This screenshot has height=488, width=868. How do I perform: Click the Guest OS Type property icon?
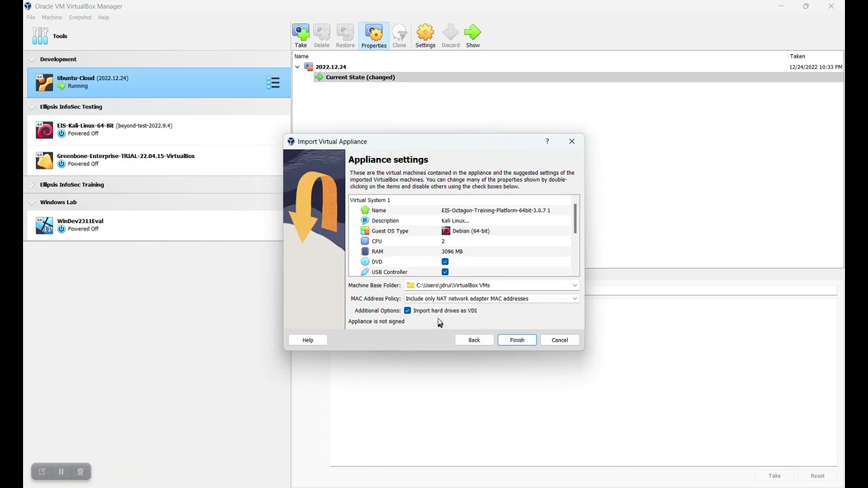coord(365,230)
